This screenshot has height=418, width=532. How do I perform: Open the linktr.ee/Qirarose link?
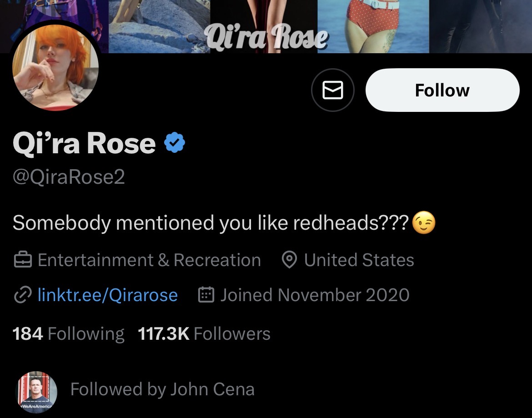click(x=107, y=295)
